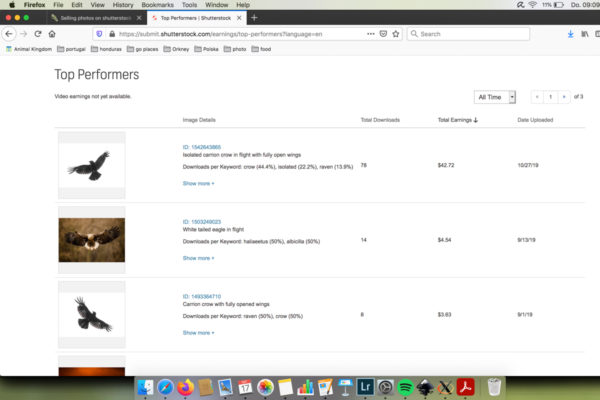Open the page actions three-dot menu
Image resolution: width=600 pixels, height=400 pixels.
370,34
